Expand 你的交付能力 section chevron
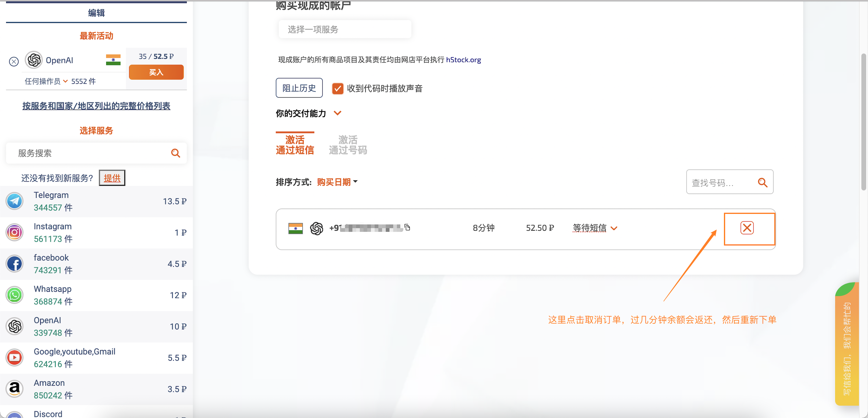 (x=338, y=113)
